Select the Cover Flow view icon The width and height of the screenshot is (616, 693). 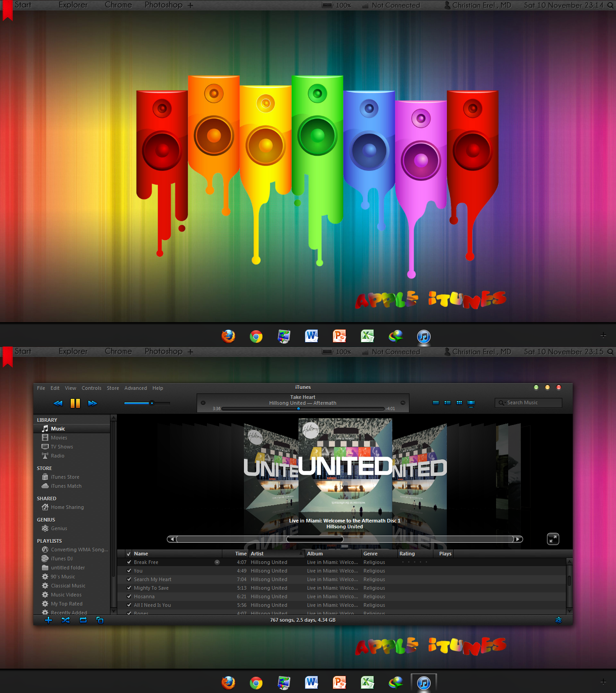(471, 402)
